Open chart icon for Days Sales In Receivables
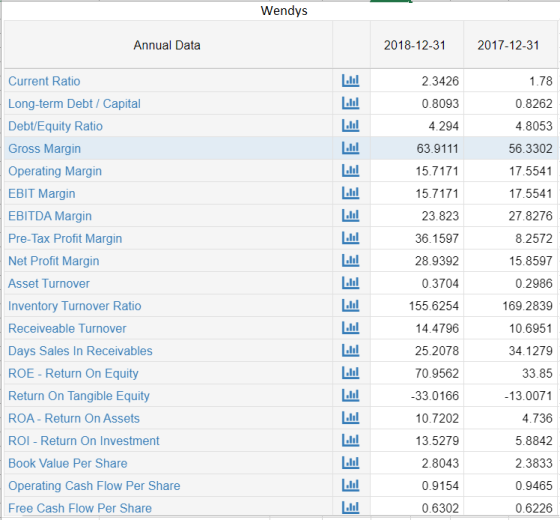The image size is (560, 520). 350,351
